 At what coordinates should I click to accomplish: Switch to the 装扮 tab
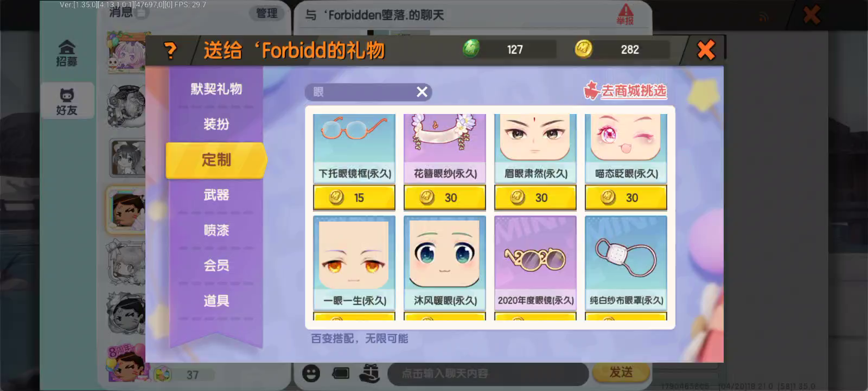coord(216,124)
